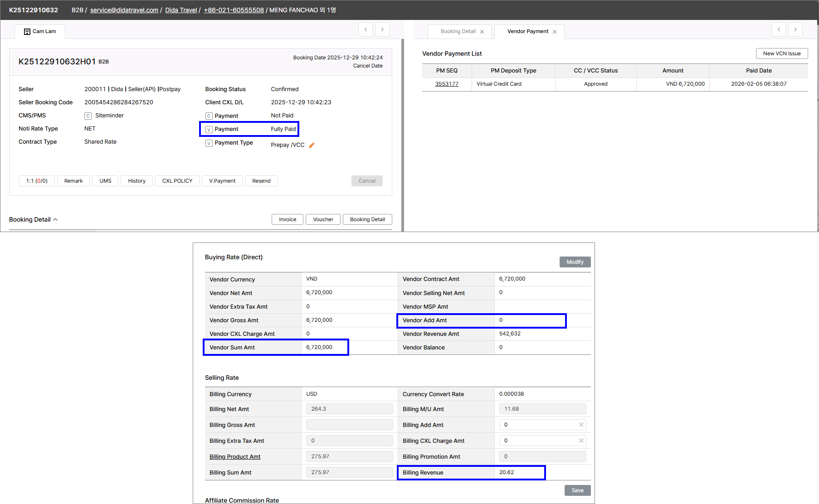Open the CXL POLICY button
The width and height of the screenshot is (819, 504).
point(177,181)
